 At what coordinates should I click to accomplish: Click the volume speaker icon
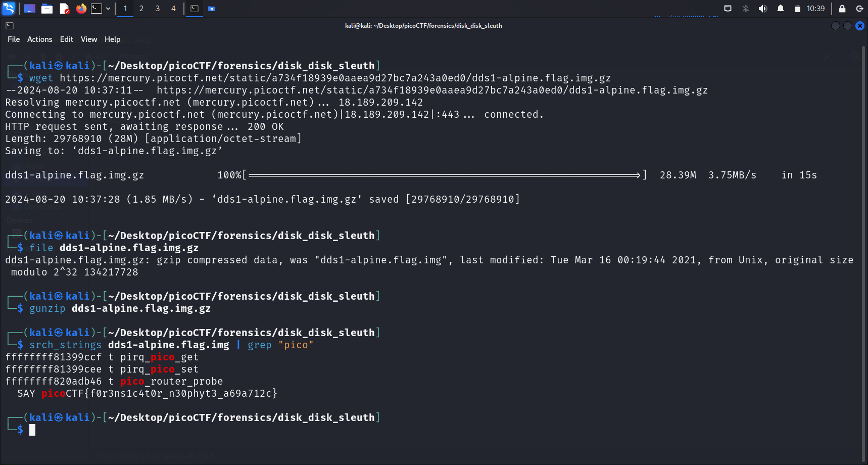763,9
